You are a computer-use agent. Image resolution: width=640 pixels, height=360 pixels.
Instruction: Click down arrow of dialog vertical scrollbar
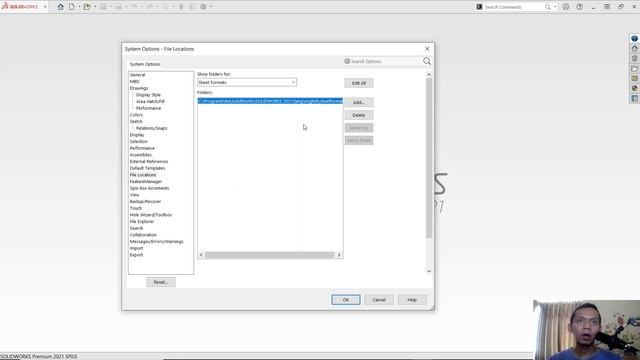tap(429, 271)
